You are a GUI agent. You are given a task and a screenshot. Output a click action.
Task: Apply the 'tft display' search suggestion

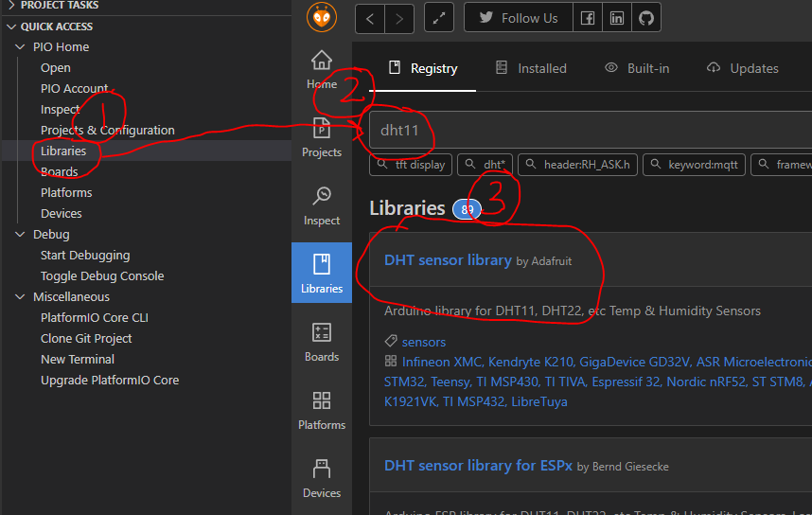click(x=411, y=165)
